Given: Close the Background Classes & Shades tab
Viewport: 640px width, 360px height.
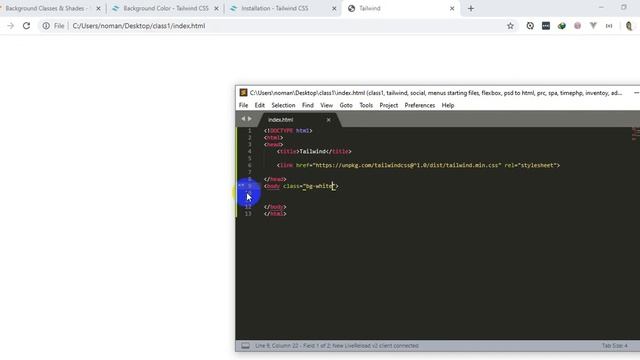Looking at the screenshot, I should 98,8.
